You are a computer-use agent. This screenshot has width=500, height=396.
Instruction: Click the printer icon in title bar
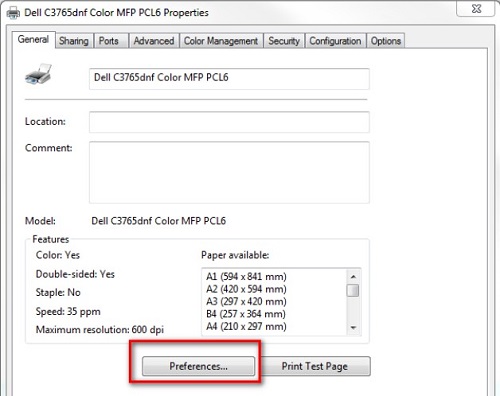pos(13,13)
